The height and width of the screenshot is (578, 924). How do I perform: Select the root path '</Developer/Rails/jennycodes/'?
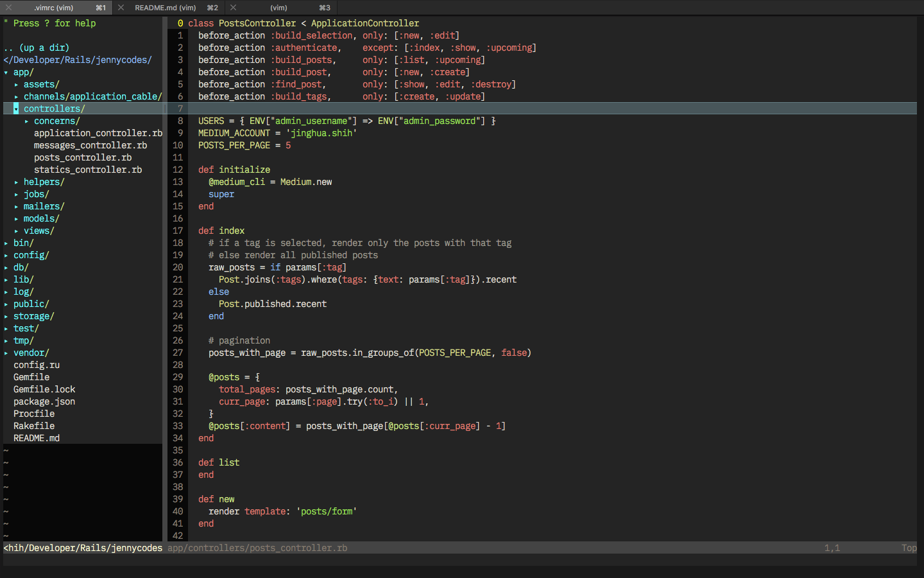coord(78,60)
